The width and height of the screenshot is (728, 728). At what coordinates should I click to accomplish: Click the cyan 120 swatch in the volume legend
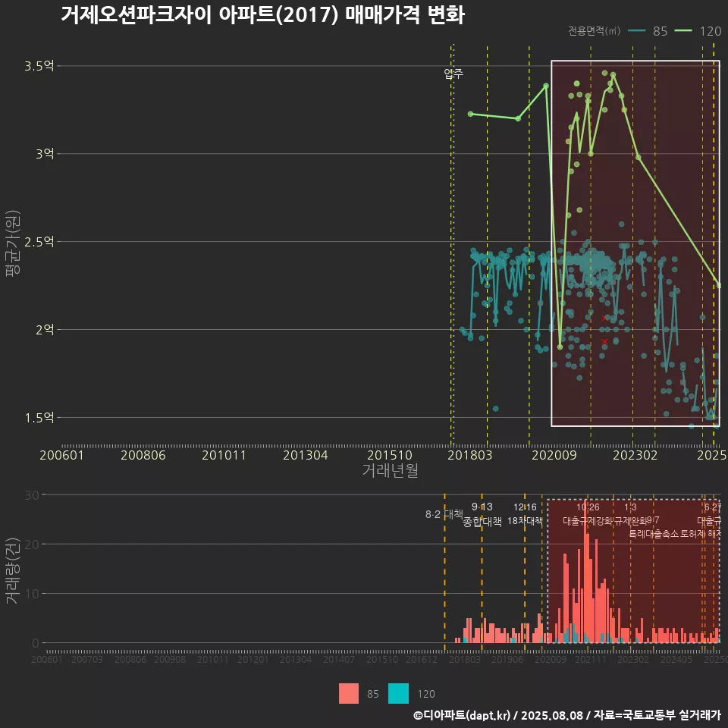398,694
